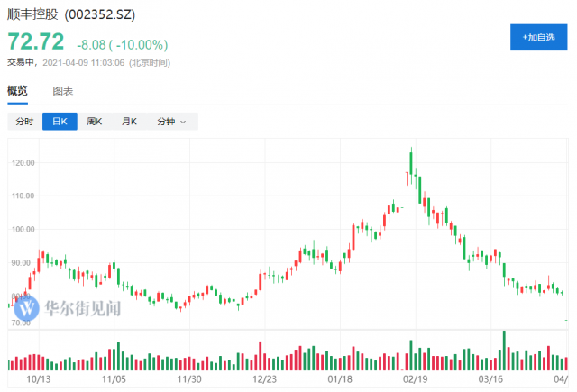This screenshot has height=392, width=577.
Task: Click the 120.00 price axis label
Action: coord(23,163)
